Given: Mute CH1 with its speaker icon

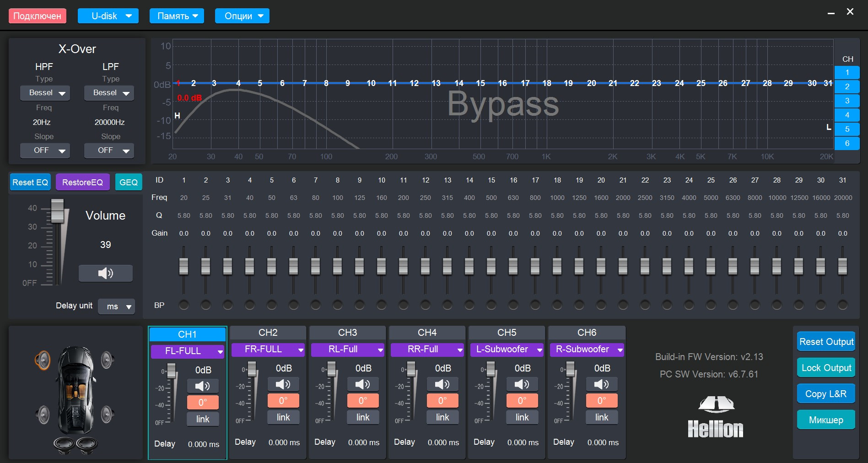Looking at the screenshot, I should point(202,386).
